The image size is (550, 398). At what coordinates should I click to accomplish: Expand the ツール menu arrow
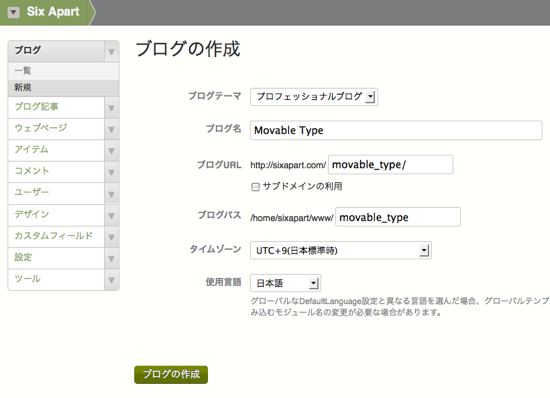pyautogui.click(x=112, y=280)
